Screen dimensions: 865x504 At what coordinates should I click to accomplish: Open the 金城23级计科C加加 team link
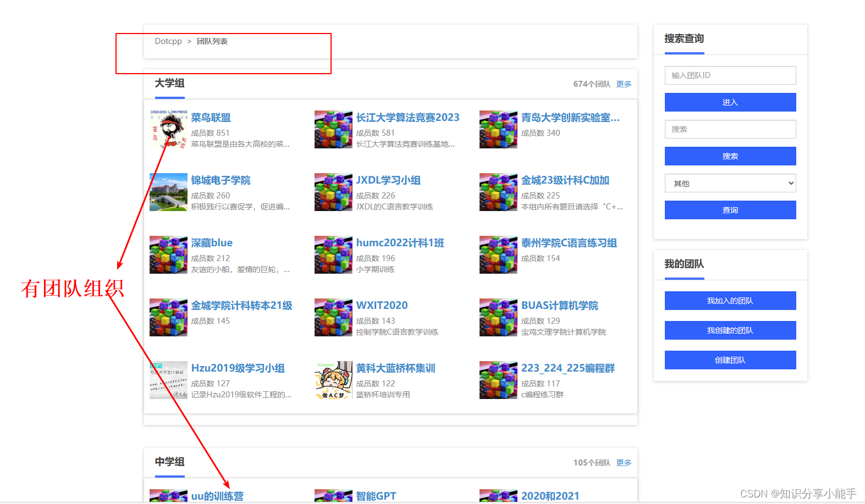click(x=565, y=180)
